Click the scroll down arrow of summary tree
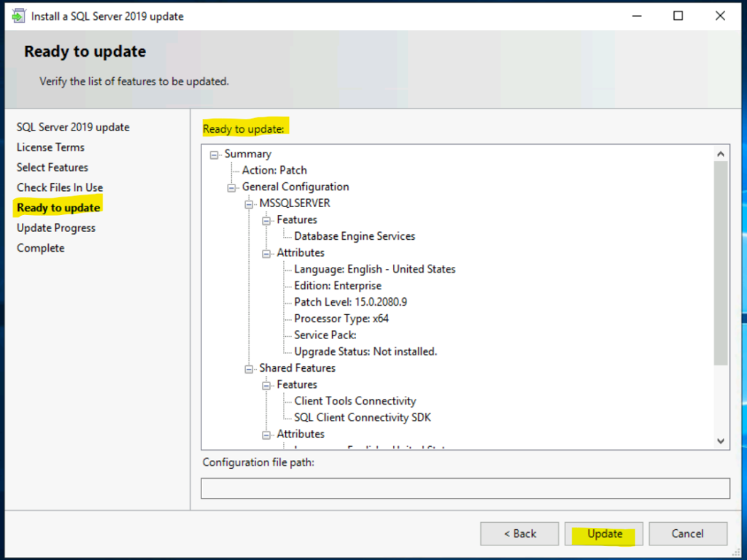The image size is (747, 560). tap(720, 441)
